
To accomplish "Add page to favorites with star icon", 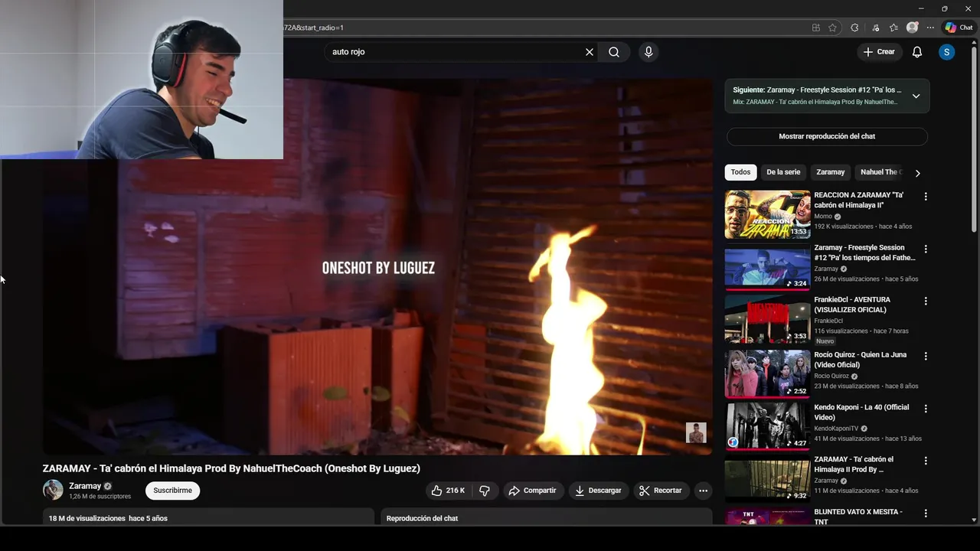I will (832, 28).
